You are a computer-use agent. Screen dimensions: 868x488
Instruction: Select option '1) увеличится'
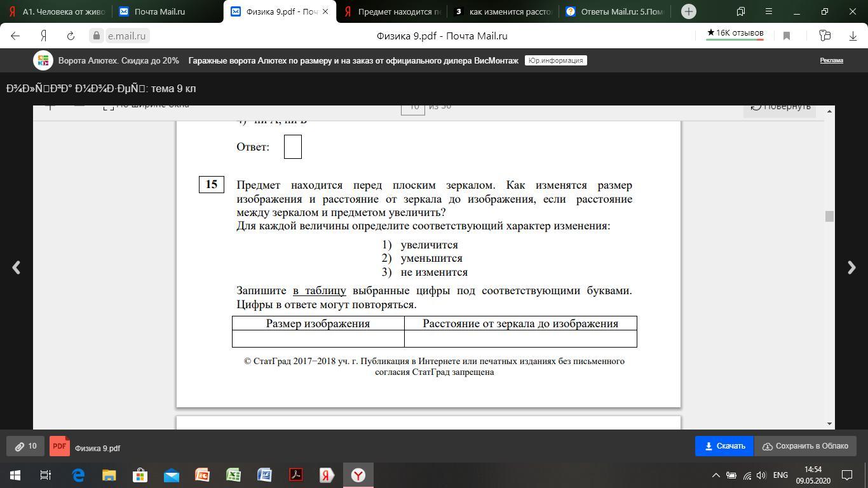[x=420, y=245]
